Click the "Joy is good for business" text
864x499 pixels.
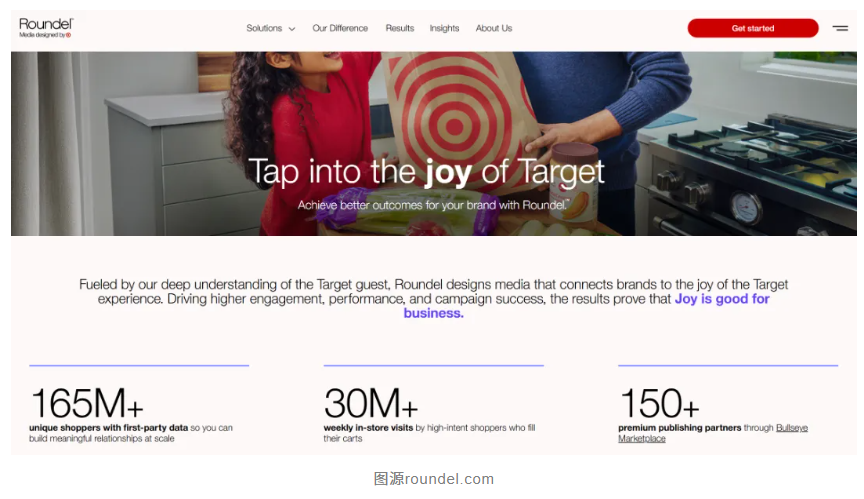pos(722,299)
